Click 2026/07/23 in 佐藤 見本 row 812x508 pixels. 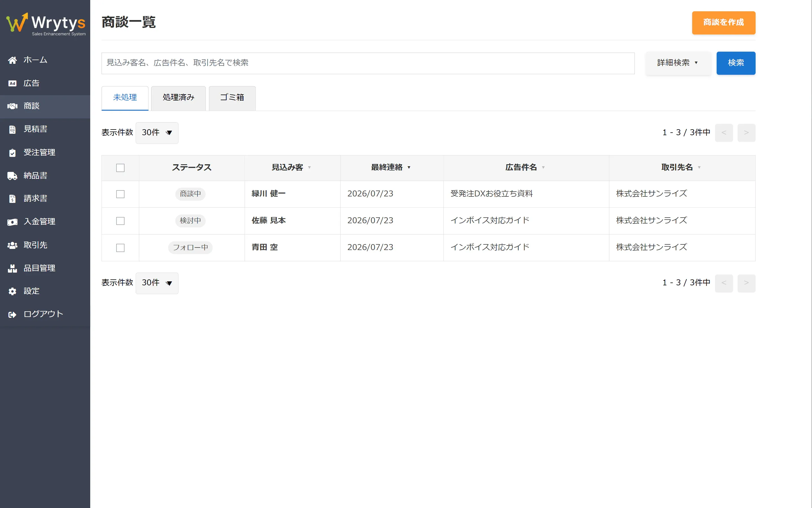[370, 221]
